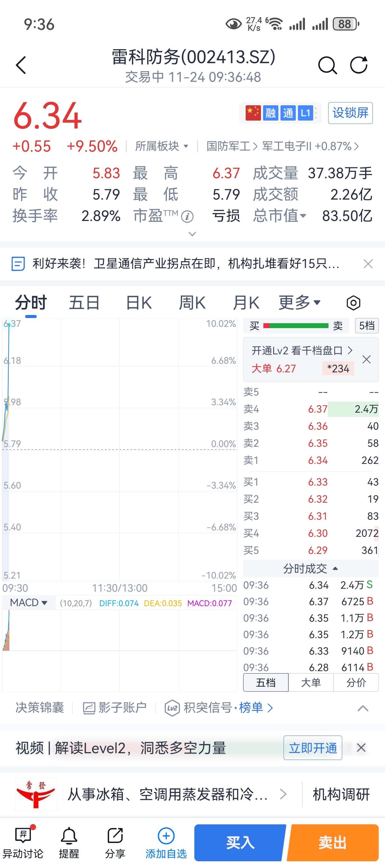Tap the intraday price chart area

119,449
